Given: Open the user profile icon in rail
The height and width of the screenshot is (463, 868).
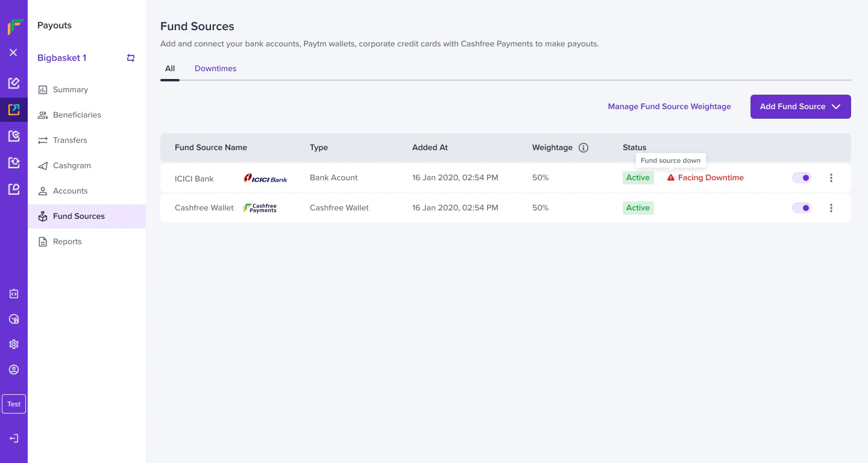Looking at the screenshot, I should 14,370.
